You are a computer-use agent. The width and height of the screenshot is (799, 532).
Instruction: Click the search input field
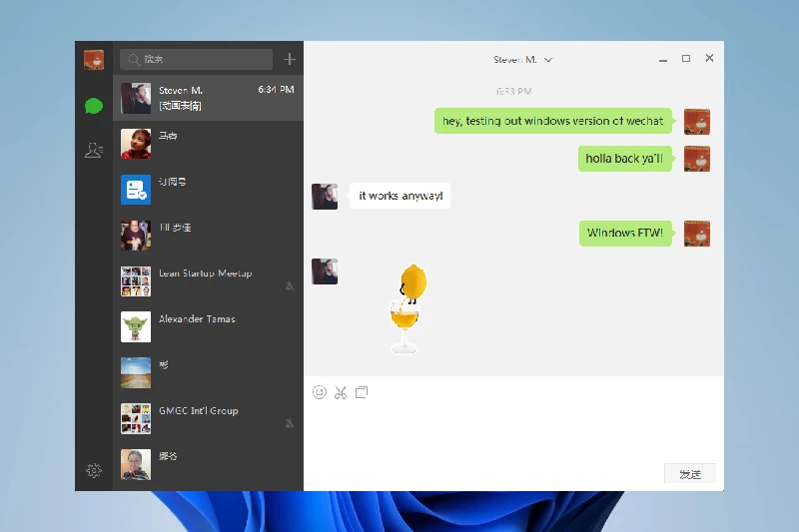196,60
